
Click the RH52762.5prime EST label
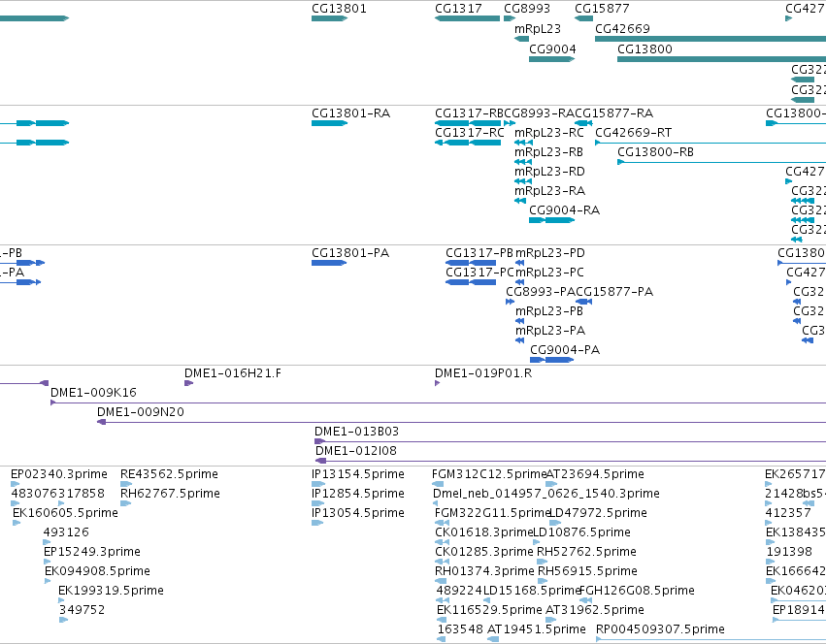click(587, 552)
